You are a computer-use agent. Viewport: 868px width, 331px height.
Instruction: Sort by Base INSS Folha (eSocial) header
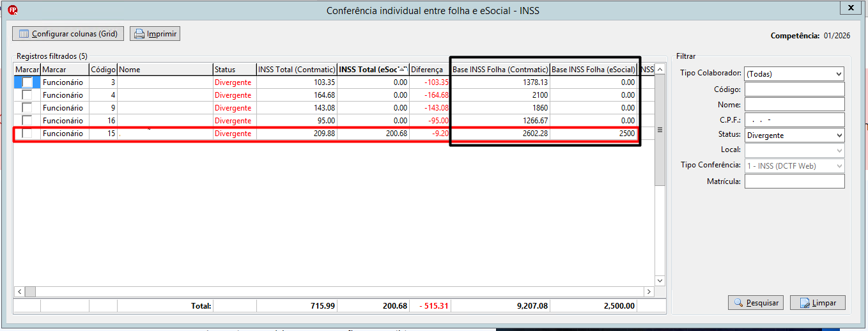tap(594, 70)
